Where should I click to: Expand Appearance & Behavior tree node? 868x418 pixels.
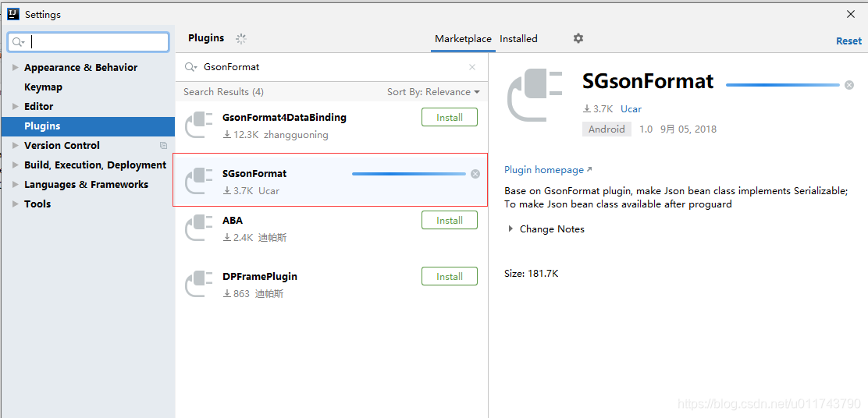(x=16, y=67)
